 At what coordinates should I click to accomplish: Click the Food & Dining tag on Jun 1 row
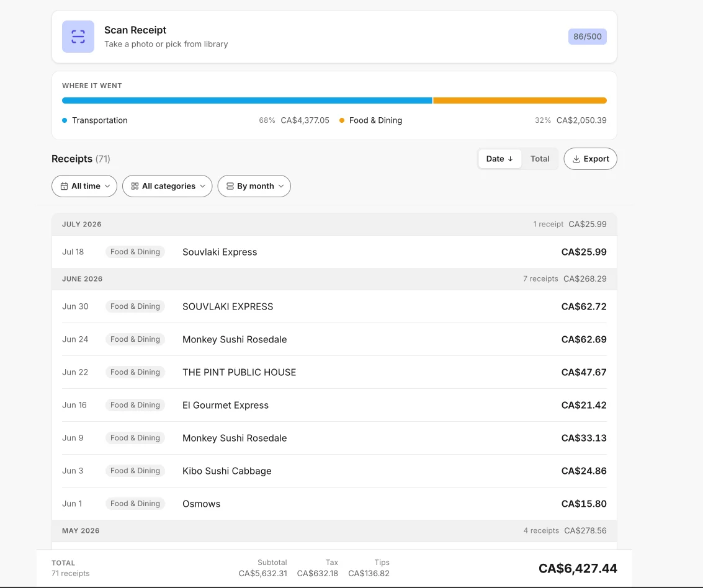tap(135, 504)
